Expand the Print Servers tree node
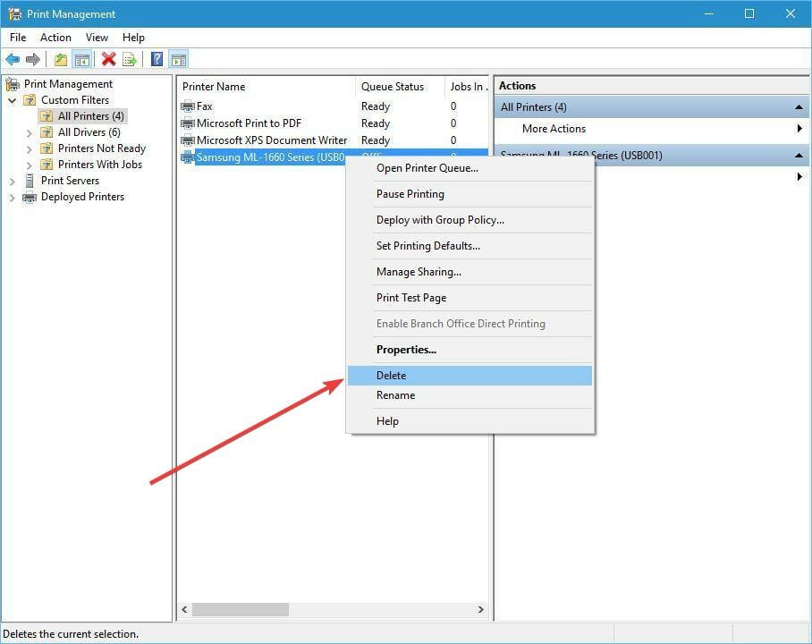 [x=13, y=182]
